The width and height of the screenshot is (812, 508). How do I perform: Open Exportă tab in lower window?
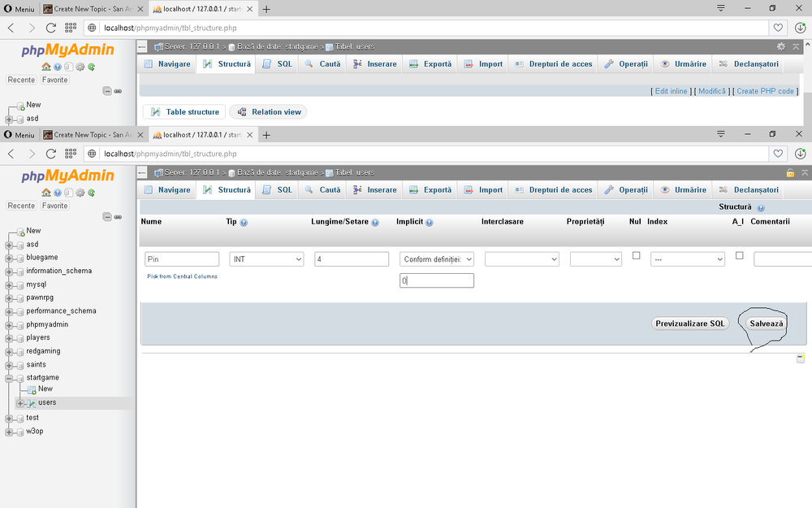[430, 189]
